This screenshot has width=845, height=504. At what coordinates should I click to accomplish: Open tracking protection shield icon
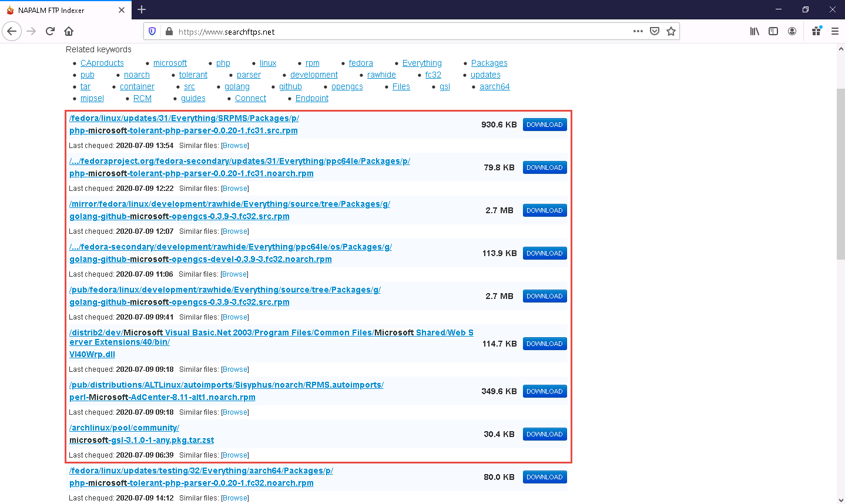tap(152, 32)
